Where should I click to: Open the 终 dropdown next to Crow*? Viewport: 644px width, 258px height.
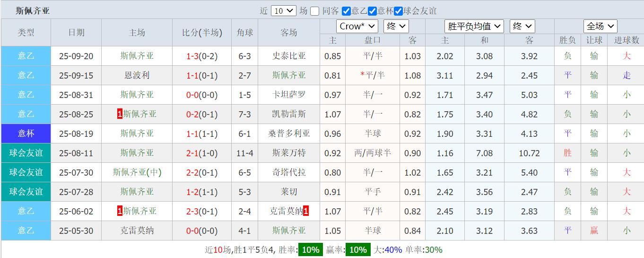(396, 26)
